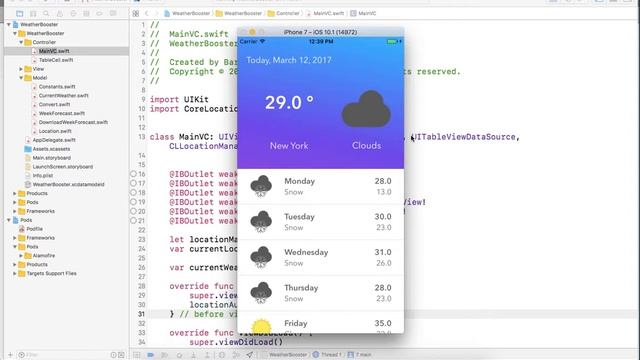Viewport: 640px width, 360px height.
Task: Click line number 31 in gutter
Action: [x=141, y=314]
